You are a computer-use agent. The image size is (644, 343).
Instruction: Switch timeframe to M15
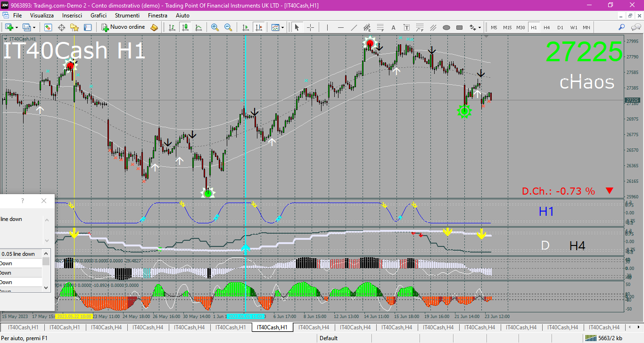point(507,27)
